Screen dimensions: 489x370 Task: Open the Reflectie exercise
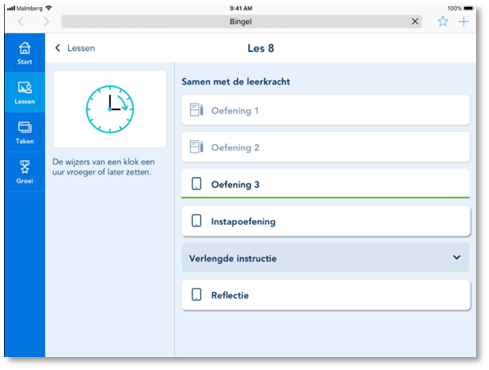326,295
